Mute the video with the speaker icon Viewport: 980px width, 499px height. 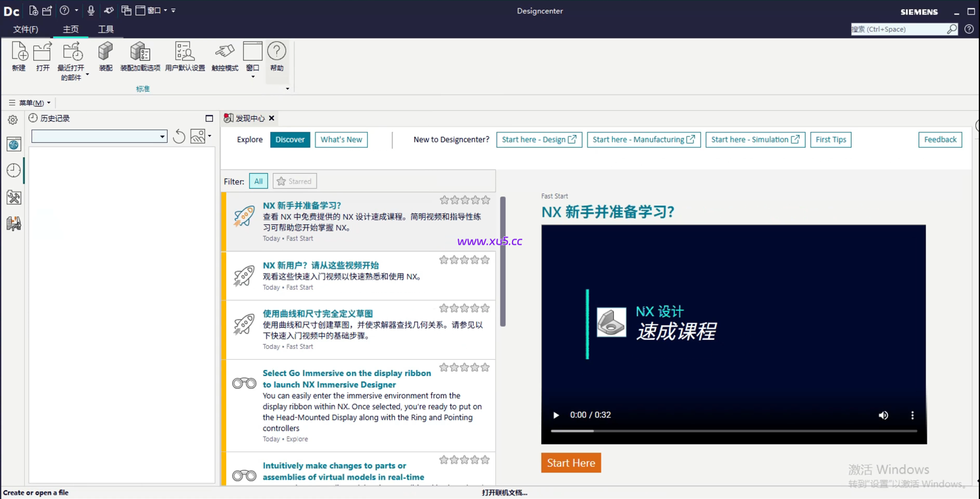coord(883,415)
